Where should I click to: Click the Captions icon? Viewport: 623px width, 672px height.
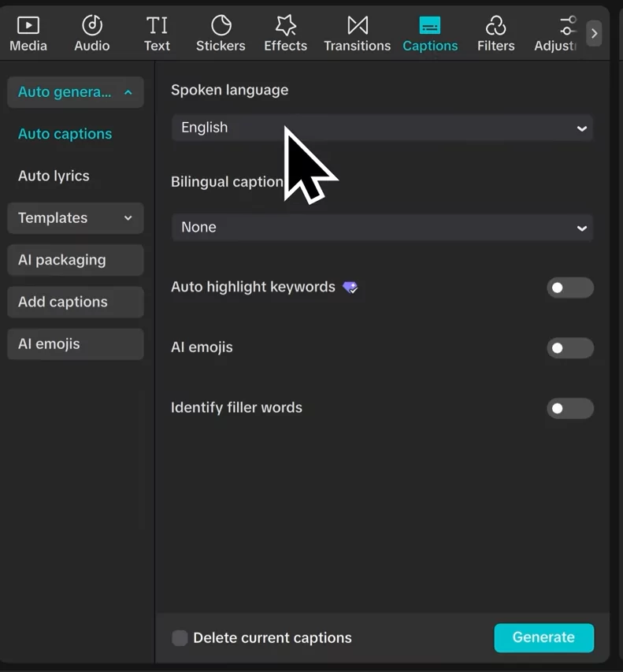pos(430,26)
